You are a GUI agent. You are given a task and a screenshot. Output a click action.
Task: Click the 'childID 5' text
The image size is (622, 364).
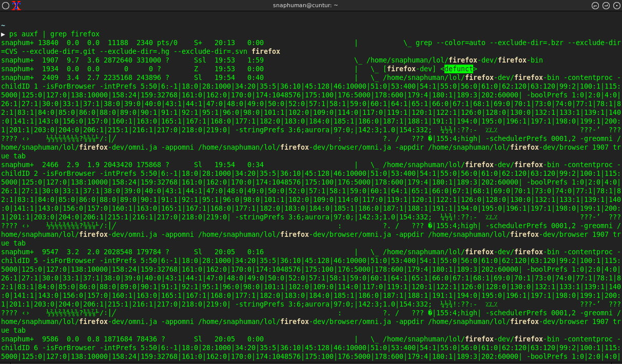(20, 260)
